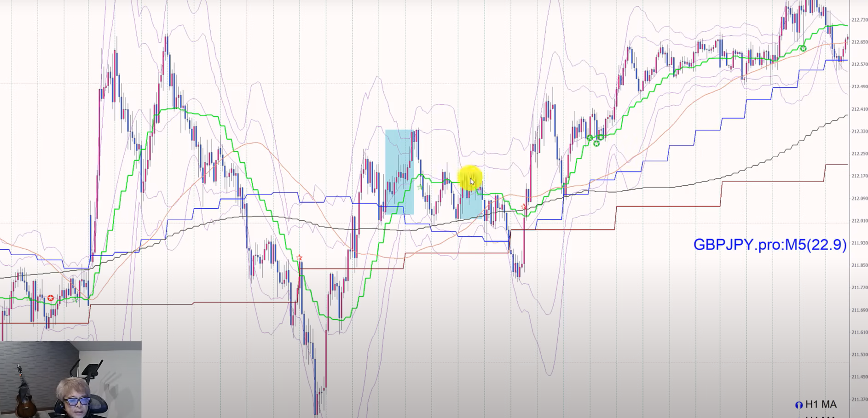Click the 211.610 price axis label
Screen dimensions: 868x418
(859, 332)
